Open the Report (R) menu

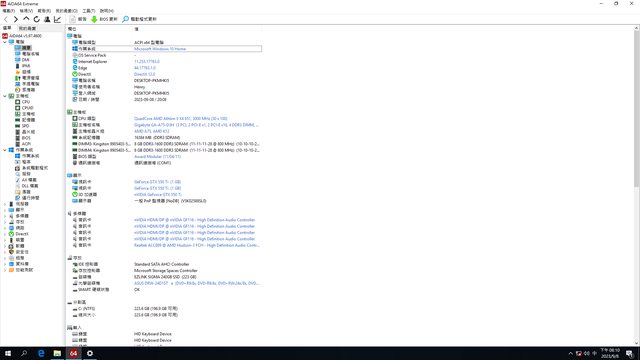[44, 11]
